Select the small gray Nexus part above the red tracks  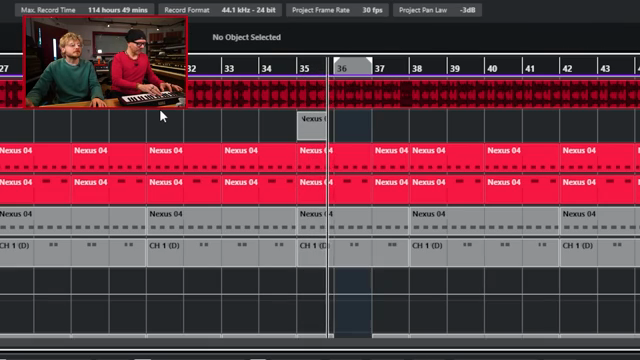(x=312, y=126)
